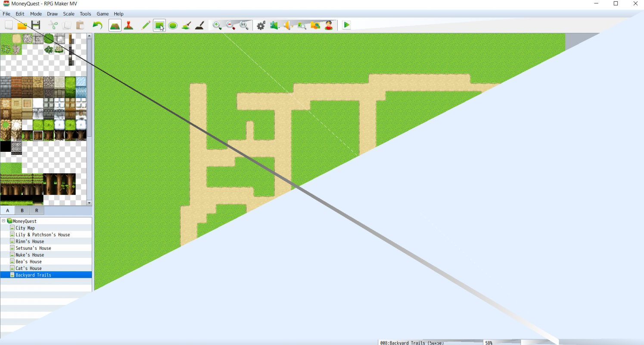Image resolution: width=644 pixels, height=345 pixels.
Task: Select the Shadow Pen tool
Action: tap(199, 25)
